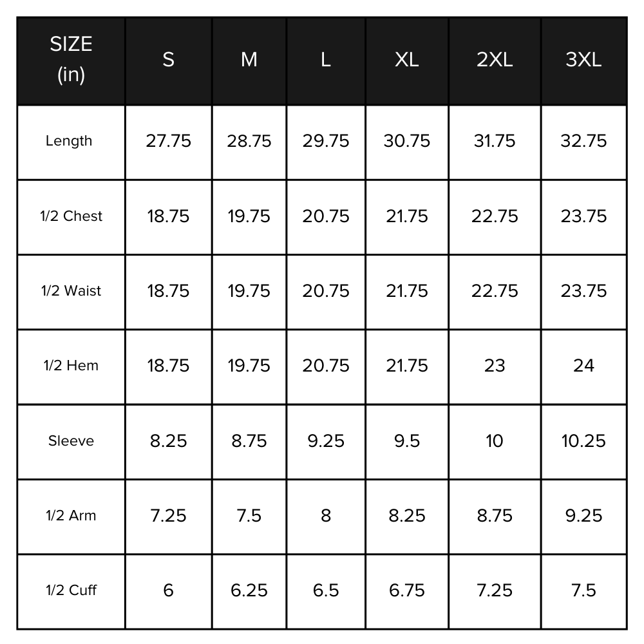Viewport: 644px width, 644px height.
Task: Select the M column header
Action: (249, 60)
